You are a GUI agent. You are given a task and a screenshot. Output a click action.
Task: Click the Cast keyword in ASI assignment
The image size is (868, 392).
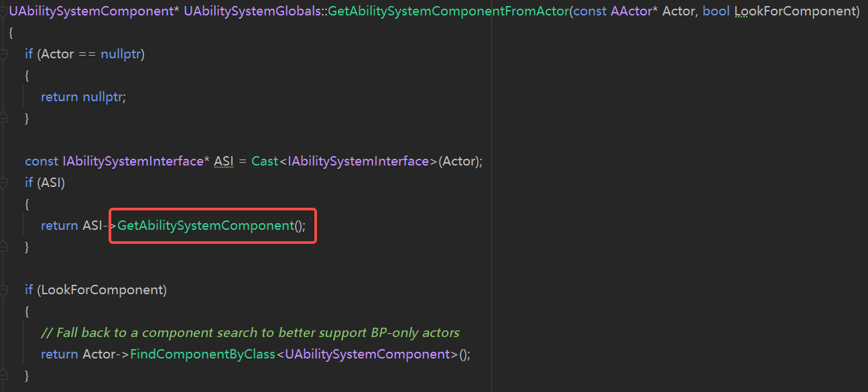pyautogui.click(x=265, y=161)
